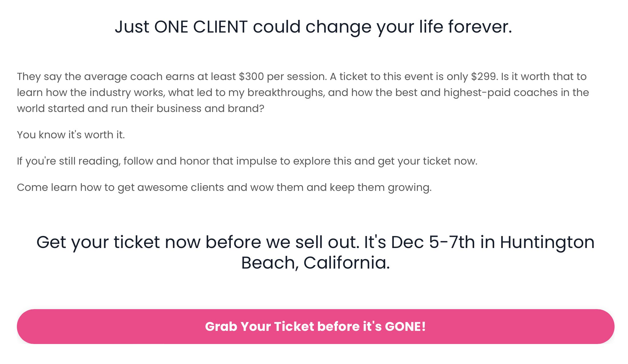This screenshot has width=628, height=364.
Task: Click the word 'forever' in the top headline
Action: (480, 27)
